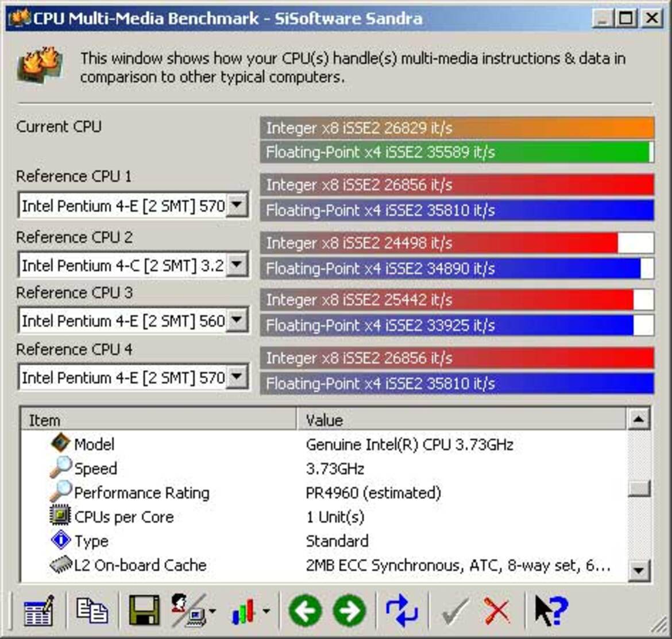Click the processor icon beside CPUs per Core
The width and height of the screenshot is (672, 639).
click(x=60, y=515)
